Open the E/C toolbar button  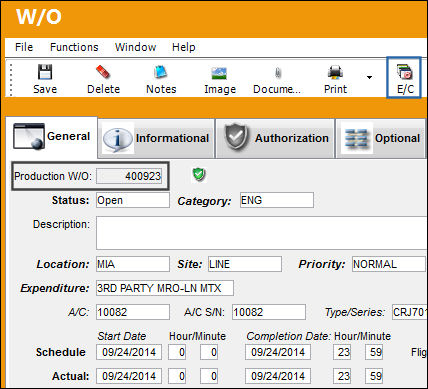point(404,78)
